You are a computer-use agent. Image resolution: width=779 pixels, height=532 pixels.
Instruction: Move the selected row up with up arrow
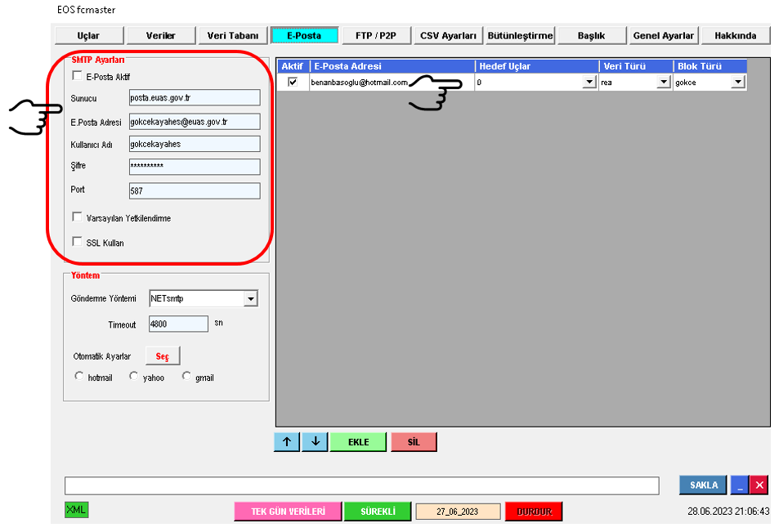click(x=287, y=441)
